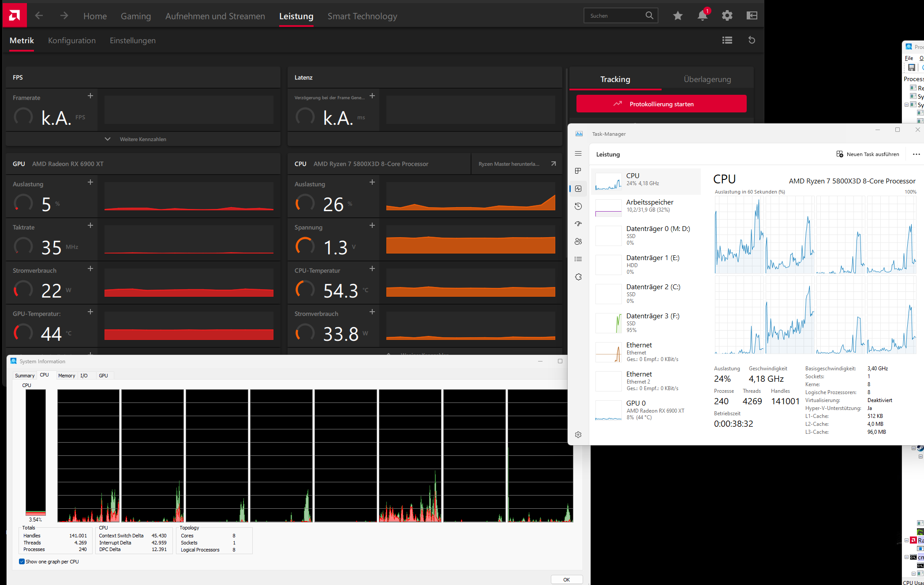924x585 pixels.
Task: Open Task-Manager App-Verlauf history icon
Action: 578,206
